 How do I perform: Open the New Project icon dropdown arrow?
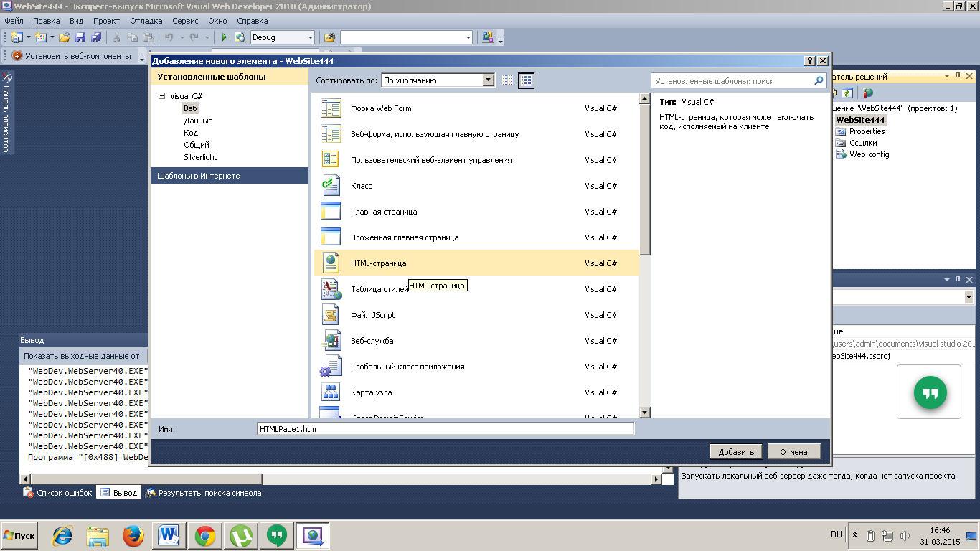[x=29, y=37]
